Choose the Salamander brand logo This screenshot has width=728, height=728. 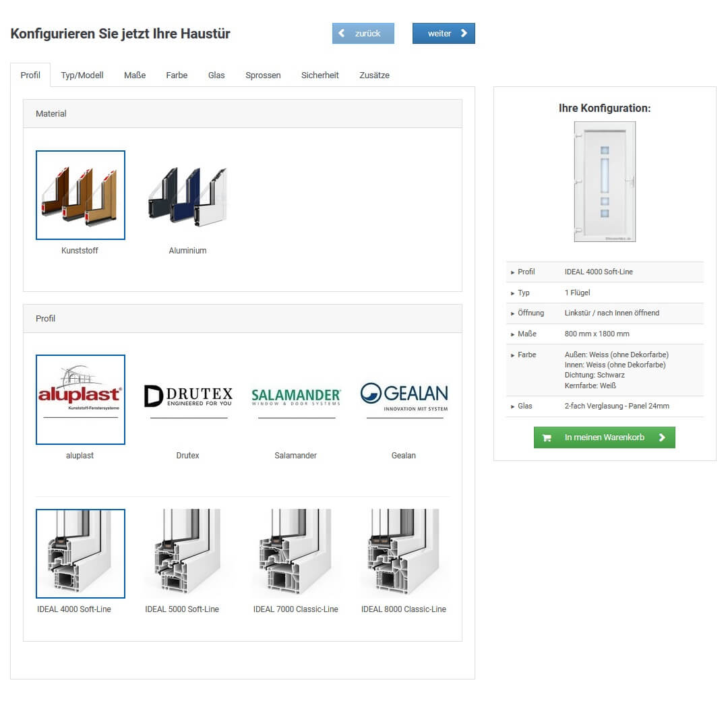pos(296,399)
